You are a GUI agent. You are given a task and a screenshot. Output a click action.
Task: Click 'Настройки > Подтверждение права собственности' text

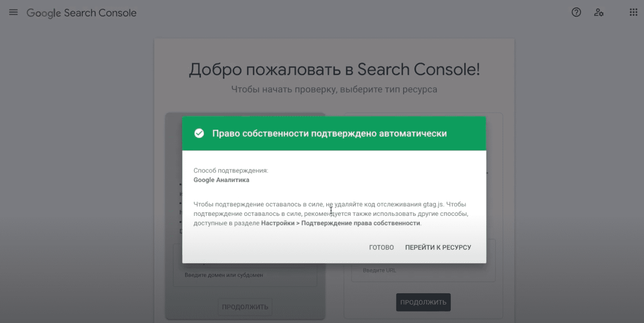point(340,223)
